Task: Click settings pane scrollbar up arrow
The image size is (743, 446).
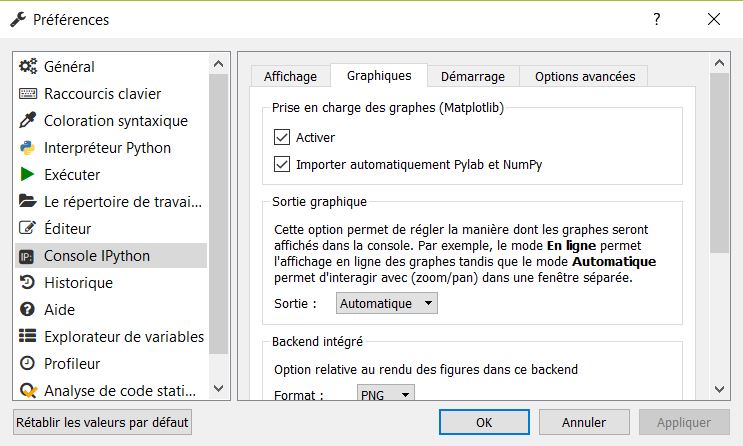Action: pyautogui.click(x=719, y=63)
